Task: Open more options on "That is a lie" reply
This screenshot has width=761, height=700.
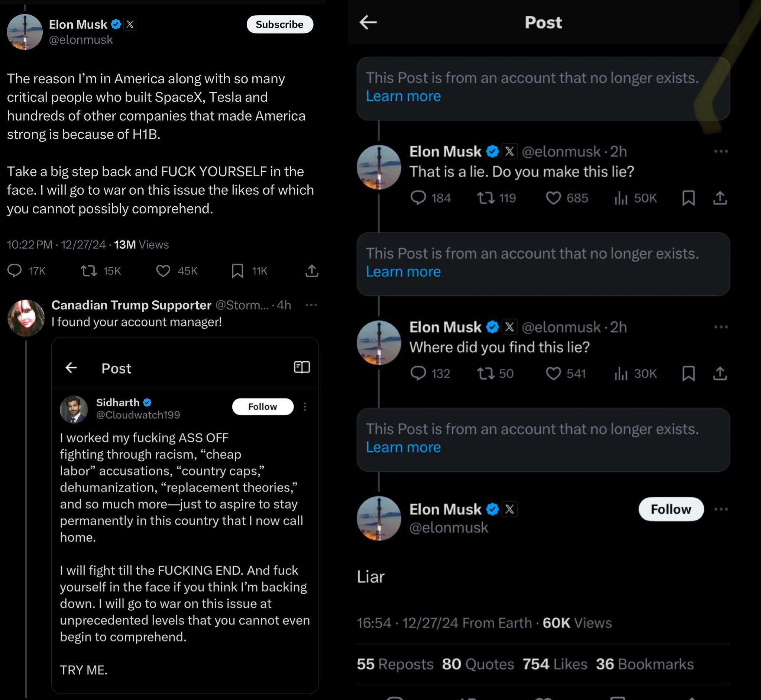Action: pyautogui.click(x=721, y=152)
